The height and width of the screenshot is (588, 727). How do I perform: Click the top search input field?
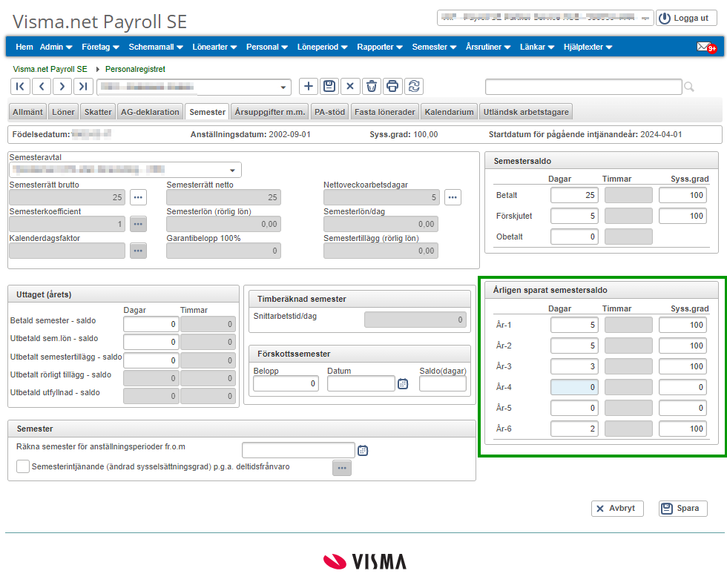[583, 87]
